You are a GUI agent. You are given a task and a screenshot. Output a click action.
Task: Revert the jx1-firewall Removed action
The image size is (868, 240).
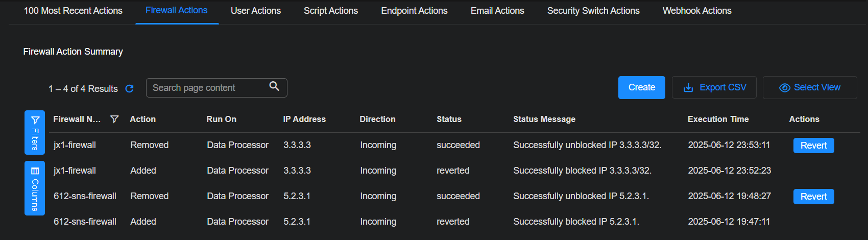813,146
